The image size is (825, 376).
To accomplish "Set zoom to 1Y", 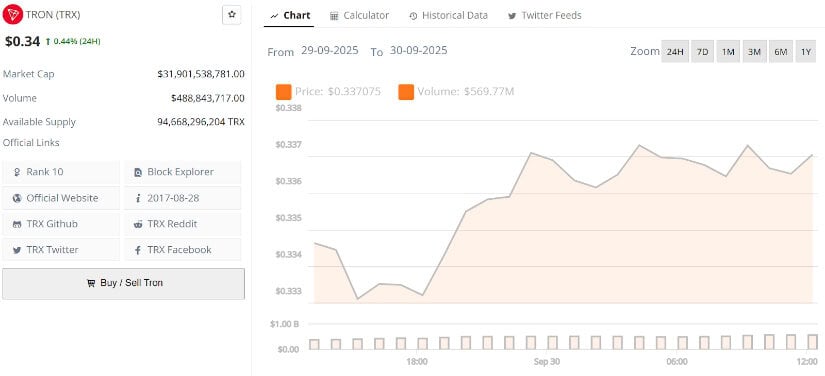I will coord(806,52).
